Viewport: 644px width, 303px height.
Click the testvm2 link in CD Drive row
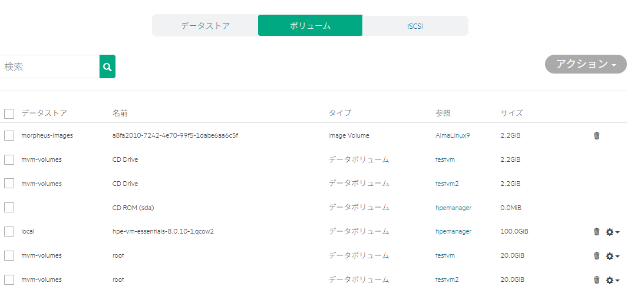point(447,184)
